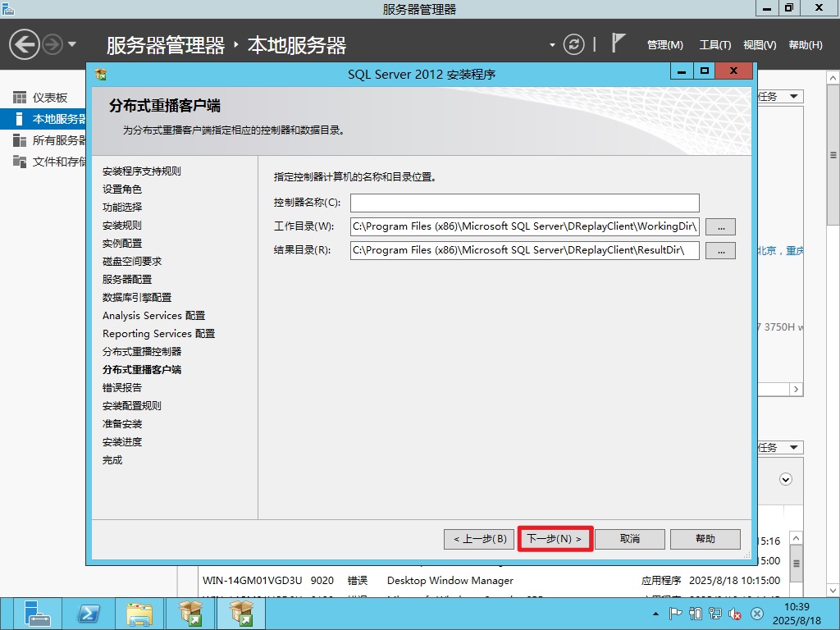840x630 pixels.
Task: Click the 分布式重播客户端 step
Action: (x=142, y=370)
